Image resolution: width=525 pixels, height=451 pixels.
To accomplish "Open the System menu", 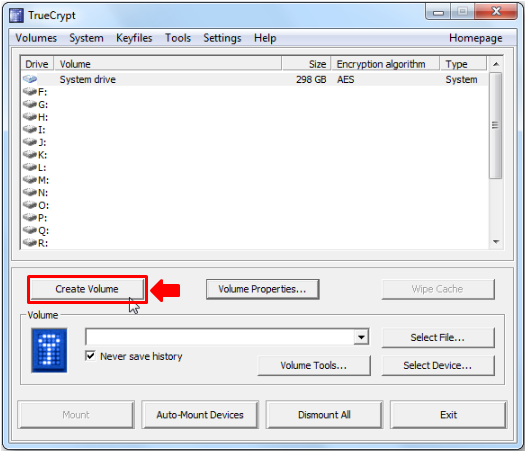I will [86, 38].
